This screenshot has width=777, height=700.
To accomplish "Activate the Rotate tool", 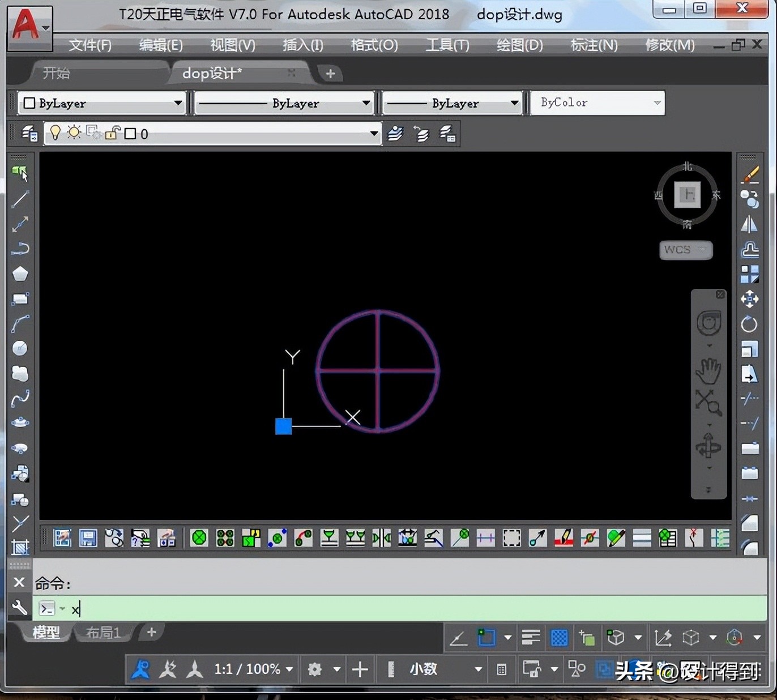I will [749, 325].
